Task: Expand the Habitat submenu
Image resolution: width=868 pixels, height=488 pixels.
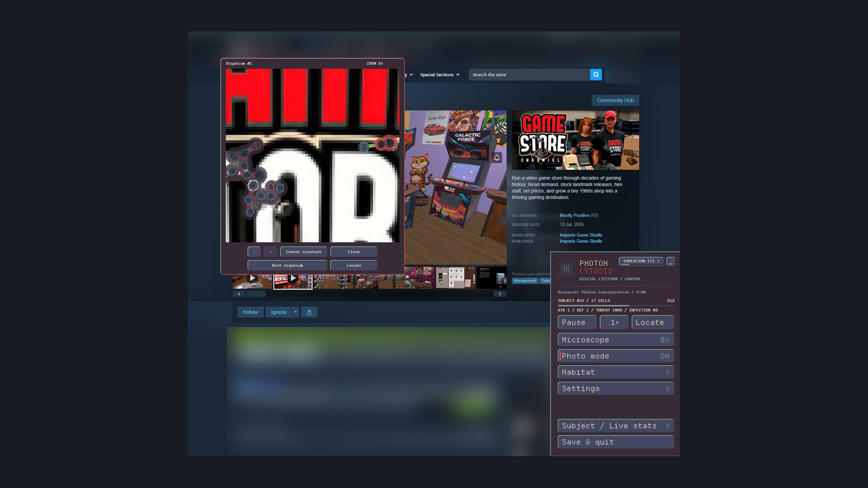Action: (x=616, y=372)
